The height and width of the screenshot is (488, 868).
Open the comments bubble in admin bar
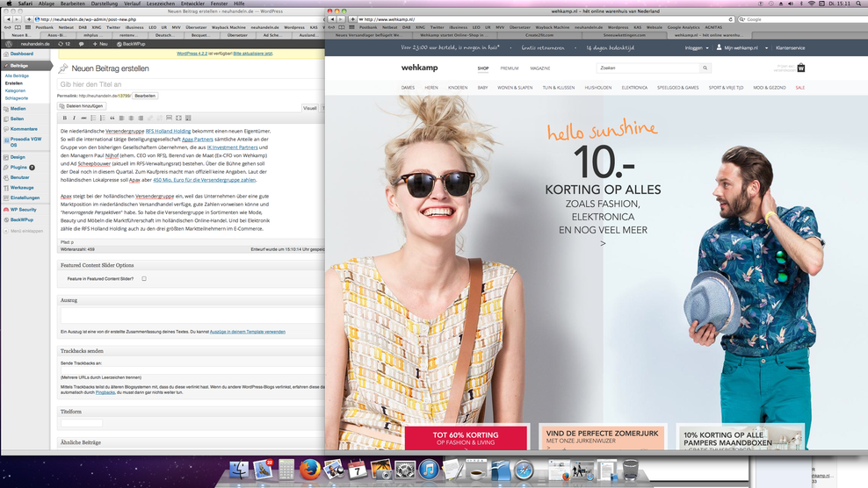82,44
